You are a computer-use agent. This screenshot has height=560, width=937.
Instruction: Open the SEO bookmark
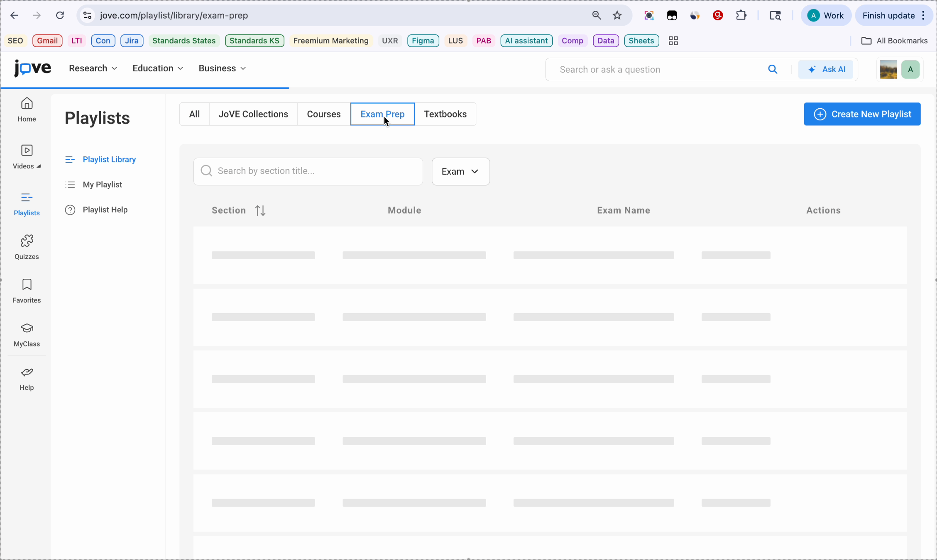point(15,41)
